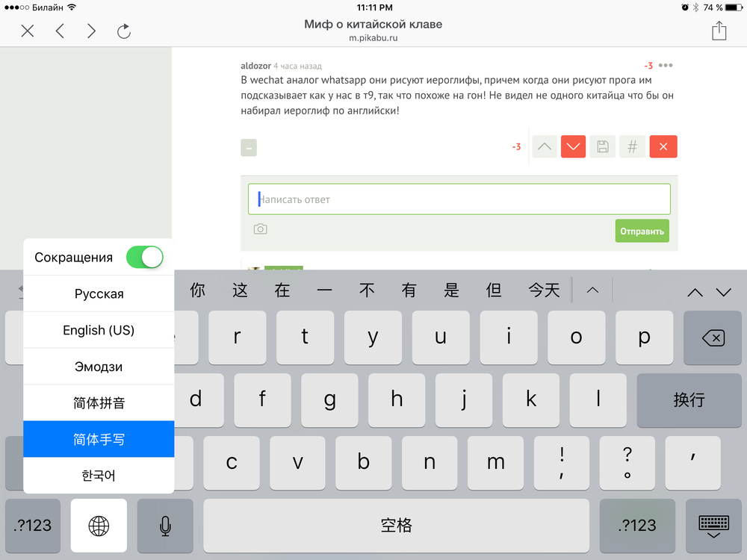The height and width of the screenshot is (560, 747).
Task: Open the share sheet icon
Action: pos(719,31)
